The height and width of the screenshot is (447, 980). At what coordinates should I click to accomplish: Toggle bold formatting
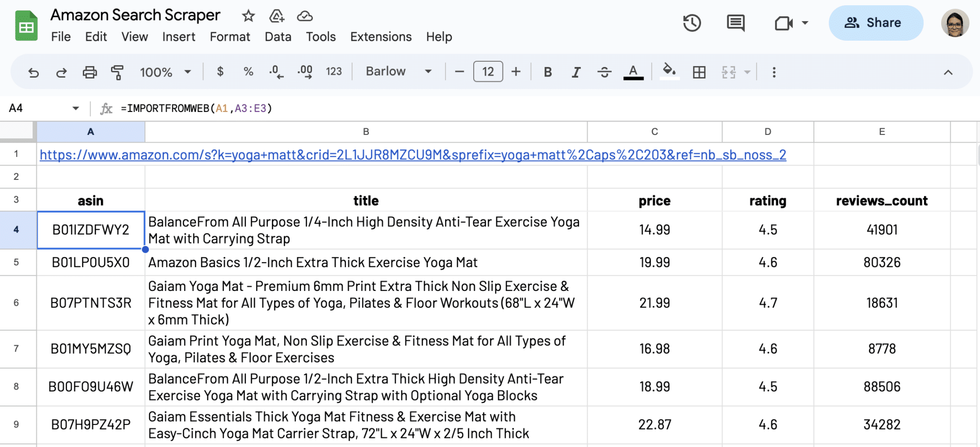548,72
